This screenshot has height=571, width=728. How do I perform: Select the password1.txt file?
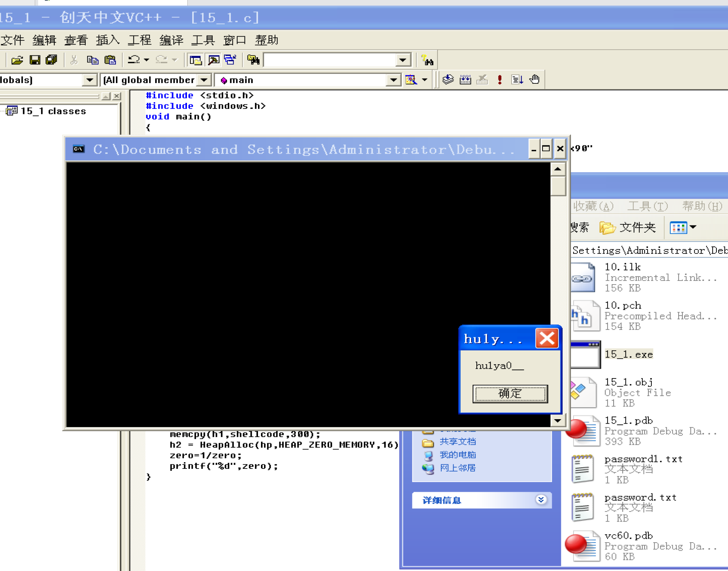click(x=643, y=459)
